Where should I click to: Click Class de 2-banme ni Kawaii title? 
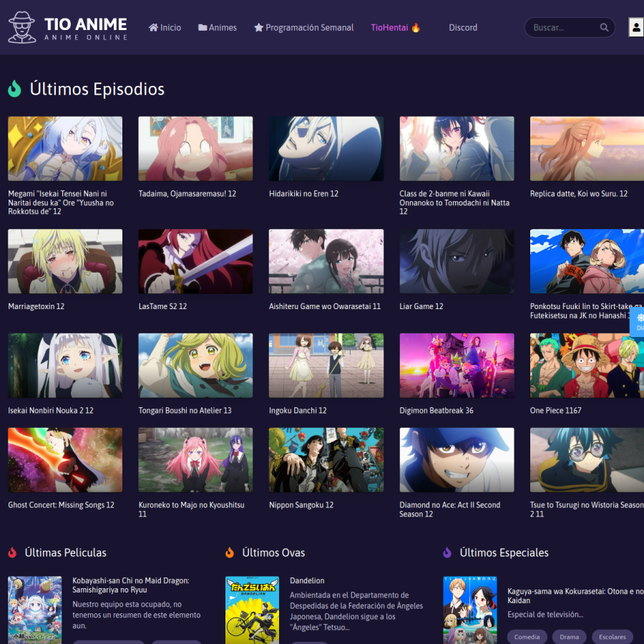click(x=454, y=203)
